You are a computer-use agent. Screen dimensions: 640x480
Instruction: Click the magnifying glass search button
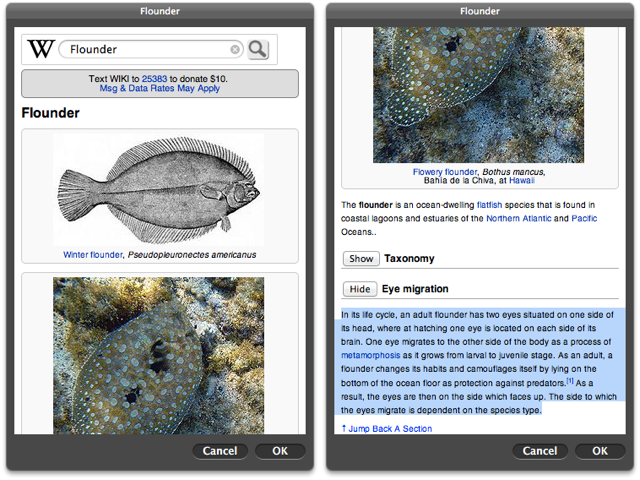pos(258,49)
